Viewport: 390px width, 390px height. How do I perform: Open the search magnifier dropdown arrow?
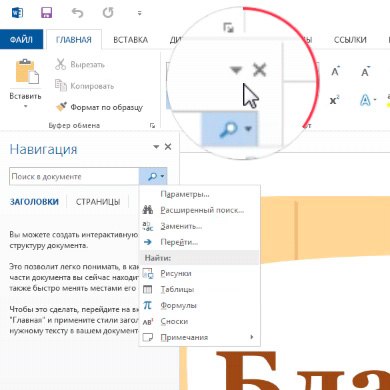tap(162, 176)
